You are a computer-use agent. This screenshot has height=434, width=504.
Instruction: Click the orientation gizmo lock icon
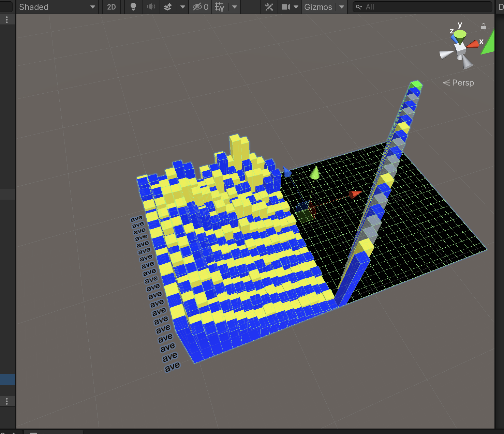[x=483, y=26]
